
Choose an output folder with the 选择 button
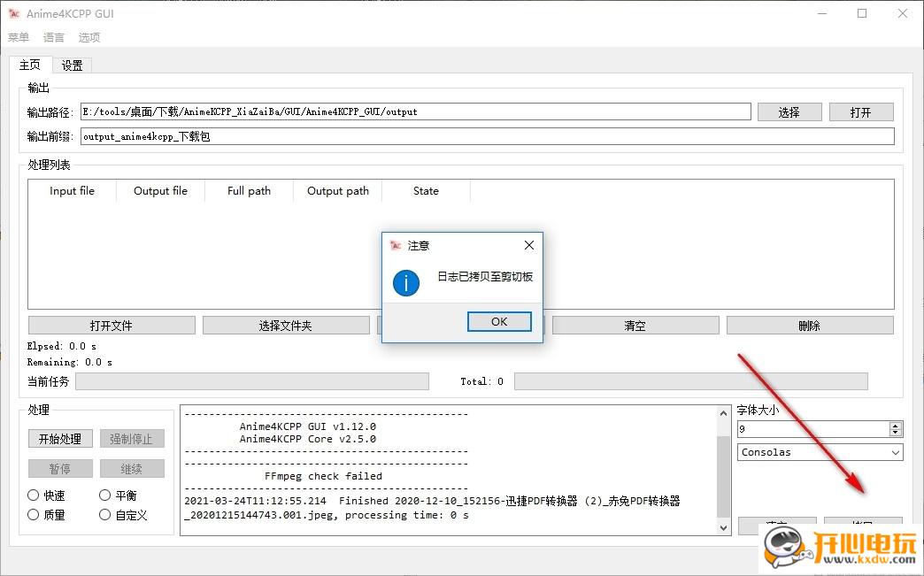[789, 111]
